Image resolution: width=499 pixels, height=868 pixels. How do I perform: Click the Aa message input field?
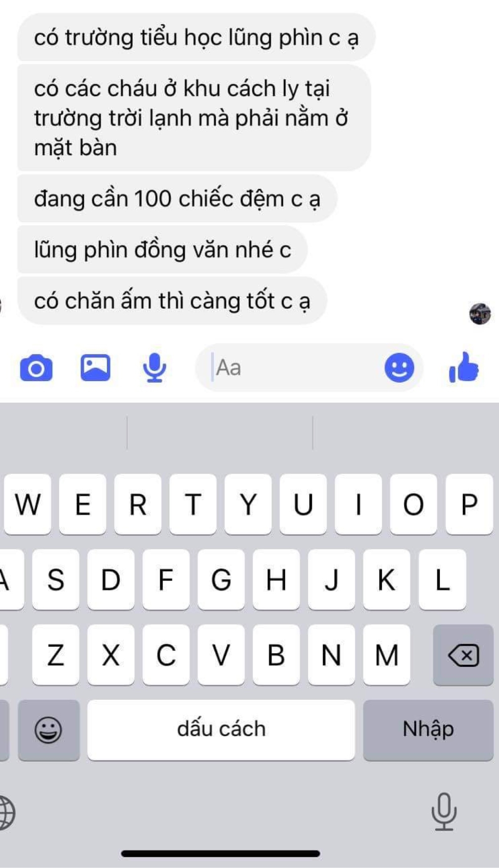[x=291, y=368]
